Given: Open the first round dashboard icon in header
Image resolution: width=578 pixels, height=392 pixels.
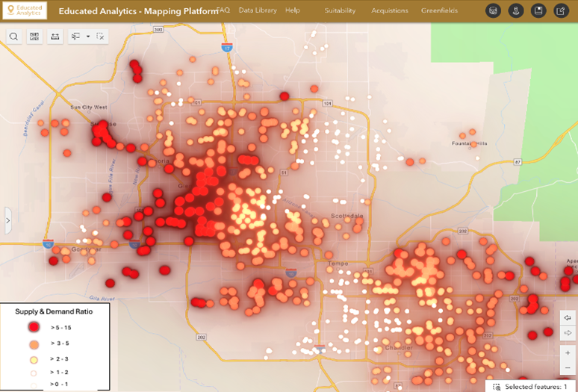Looking at the screenshot, I should pyautogui.click(x=492, y=11).
